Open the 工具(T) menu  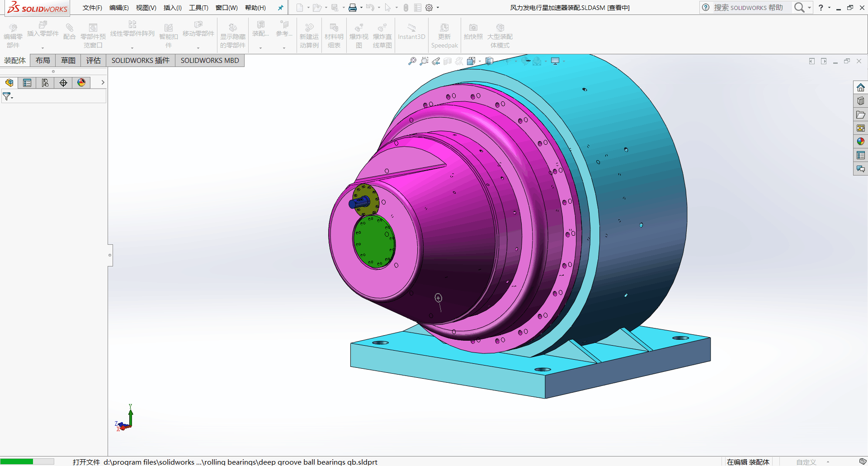[x=198, y=8]
